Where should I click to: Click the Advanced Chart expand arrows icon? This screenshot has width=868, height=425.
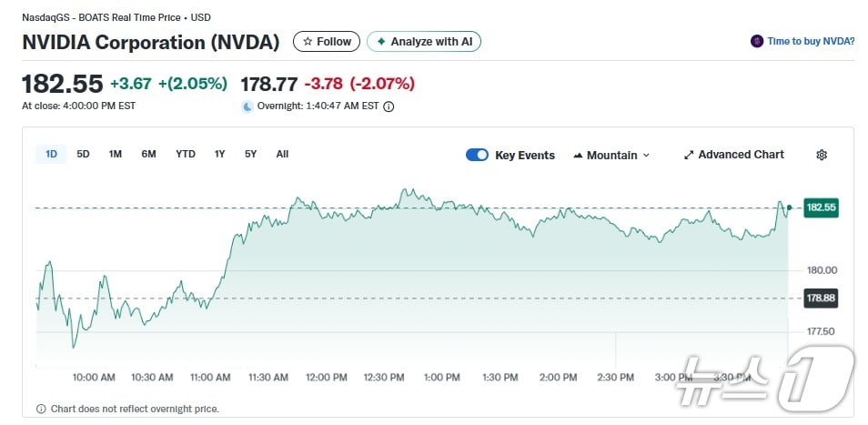pos(689,155)
